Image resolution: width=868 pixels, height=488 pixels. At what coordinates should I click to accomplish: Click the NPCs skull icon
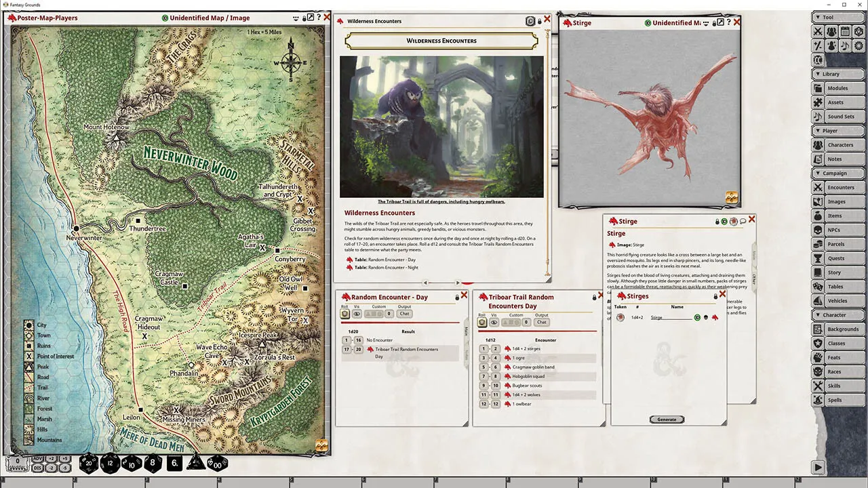click(818, 230)
